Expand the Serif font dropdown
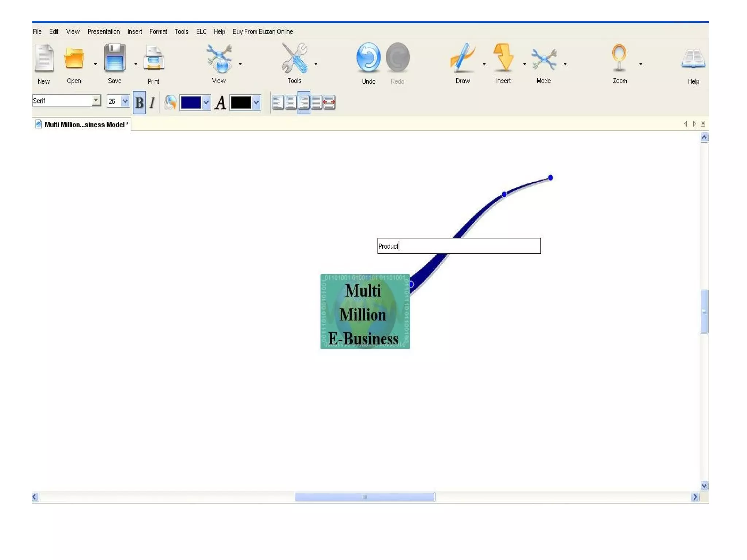747x560 pixels. point(96,100)
